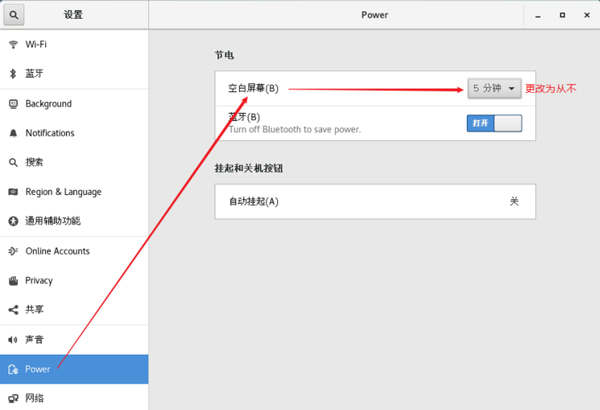
Task: Maximize the Settings window
Action: click(x=561, y=15)
